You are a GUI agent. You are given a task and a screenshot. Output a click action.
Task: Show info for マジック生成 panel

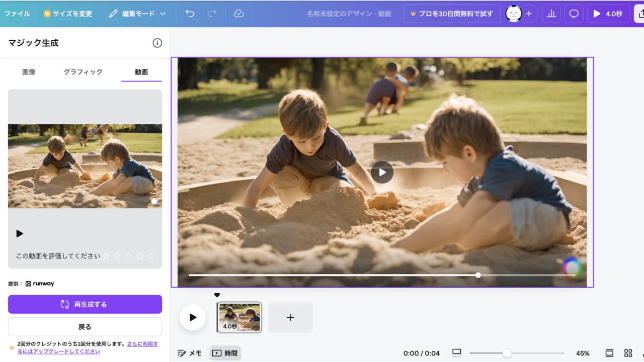click(x=157, y=43)
